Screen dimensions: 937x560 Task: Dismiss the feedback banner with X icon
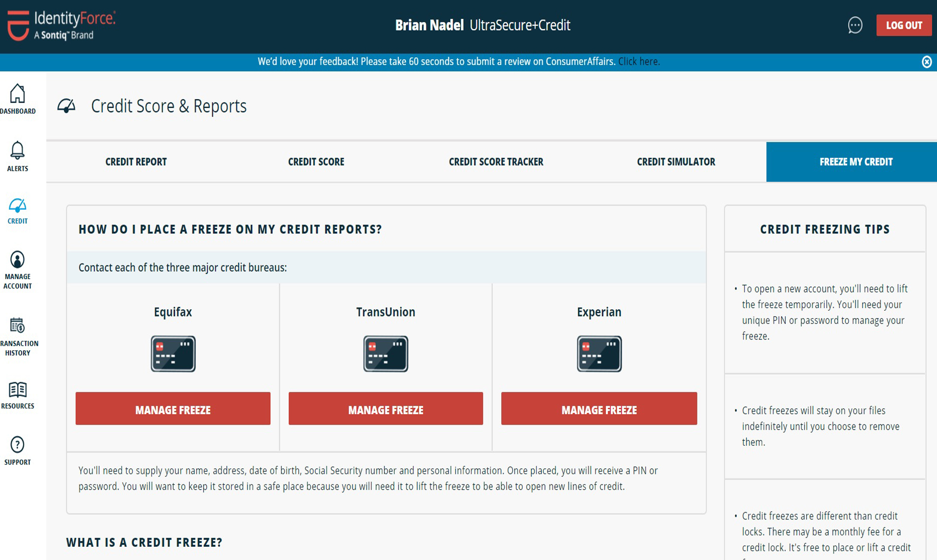pos(927,62)
